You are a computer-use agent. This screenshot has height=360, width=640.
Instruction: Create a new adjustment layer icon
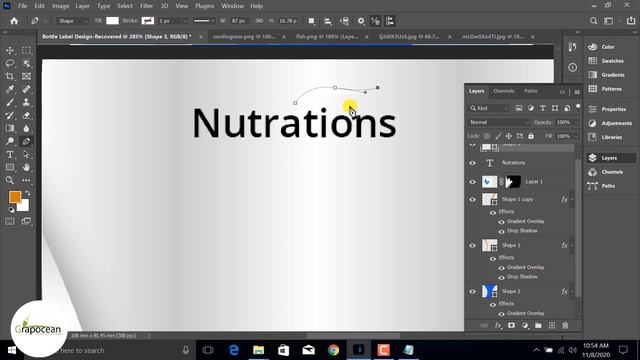coord(525,325)
